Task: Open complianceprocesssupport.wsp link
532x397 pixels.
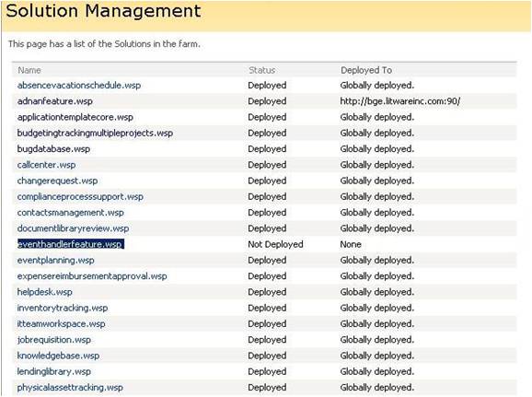Action: click(x=80, y=196)
